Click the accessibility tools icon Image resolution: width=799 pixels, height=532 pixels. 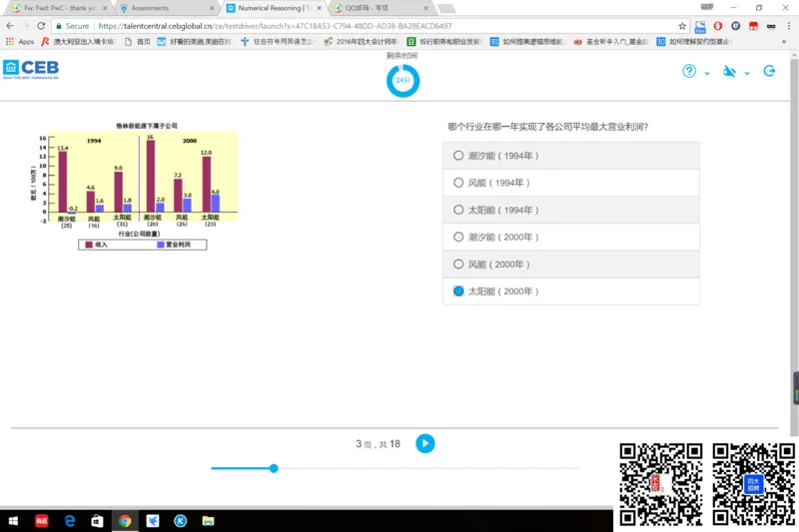tap(729, 71)
